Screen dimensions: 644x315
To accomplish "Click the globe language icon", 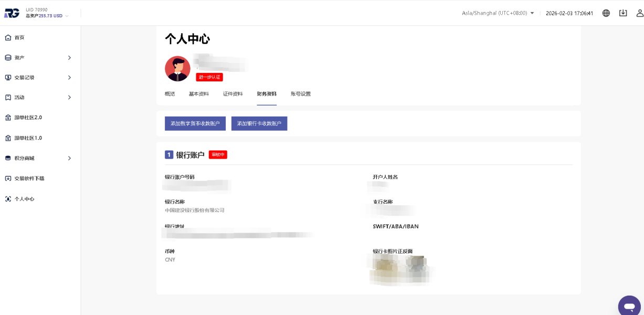I will [606, 13].
